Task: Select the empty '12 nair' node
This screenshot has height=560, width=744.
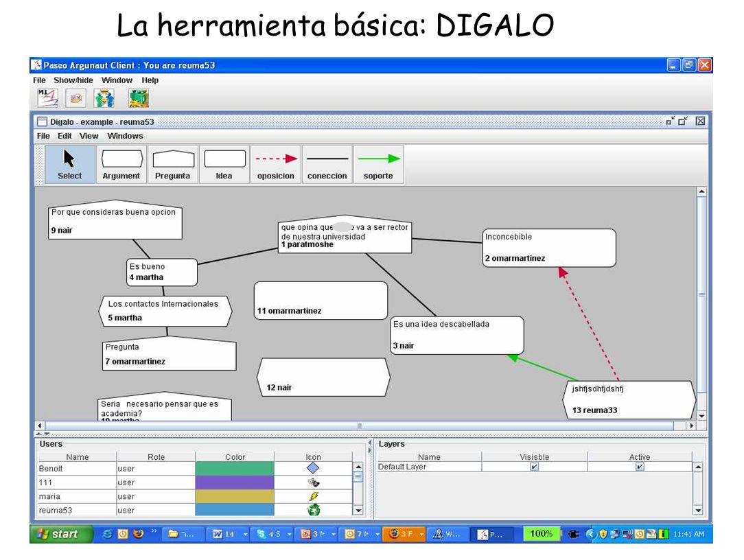Action: tap(323, 377)
